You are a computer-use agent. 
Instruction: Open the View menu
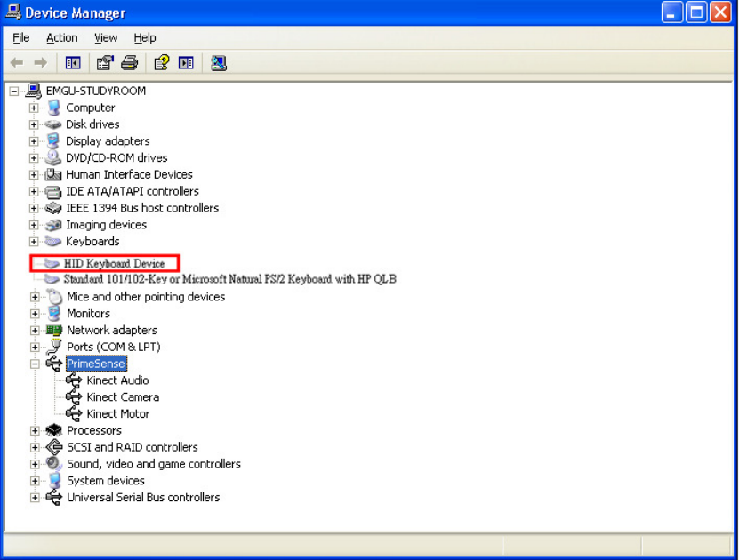pos(106,37)
